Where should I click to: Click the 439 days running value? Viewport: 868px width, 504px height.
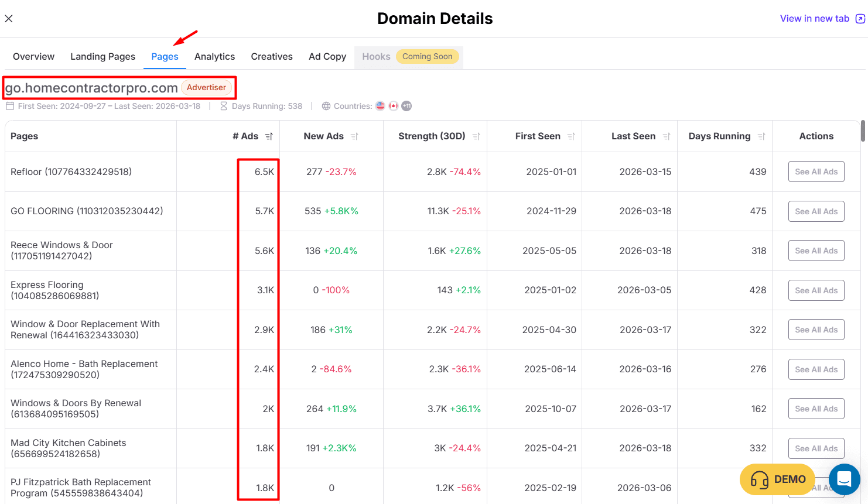tap(758, 172)
